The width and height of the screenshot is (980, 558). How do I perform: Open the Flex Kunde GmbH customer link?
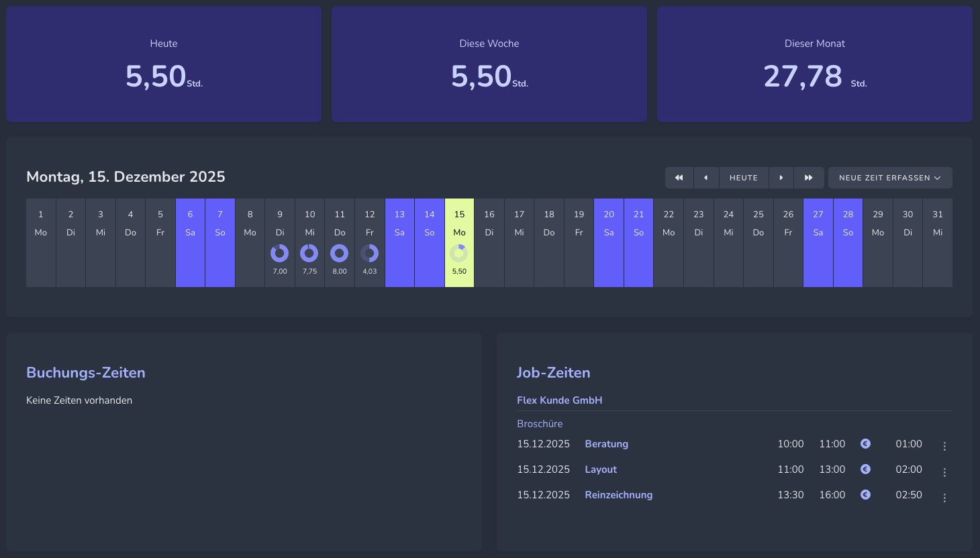(559, 400)
